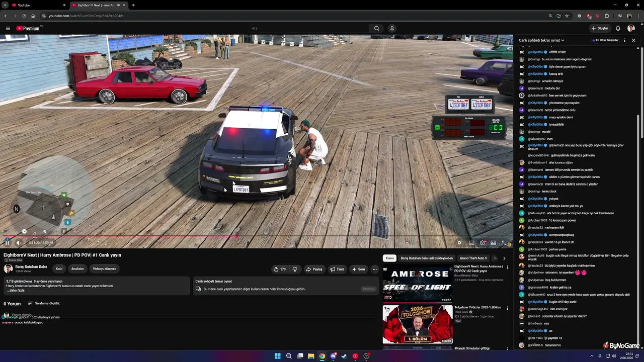Open File Explorer from taskbar
The width and height of the screenshot is (644, 362).
311,356
